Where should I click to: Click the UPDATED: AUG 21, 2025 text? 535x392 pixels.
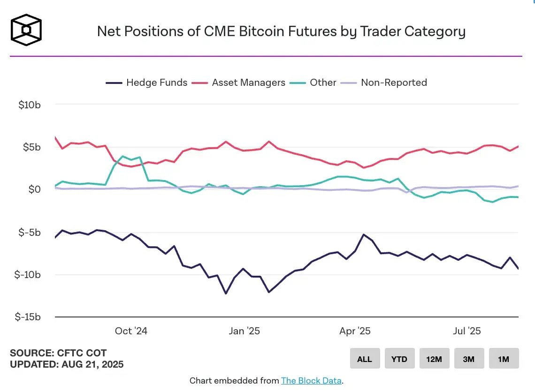point(67,364)
